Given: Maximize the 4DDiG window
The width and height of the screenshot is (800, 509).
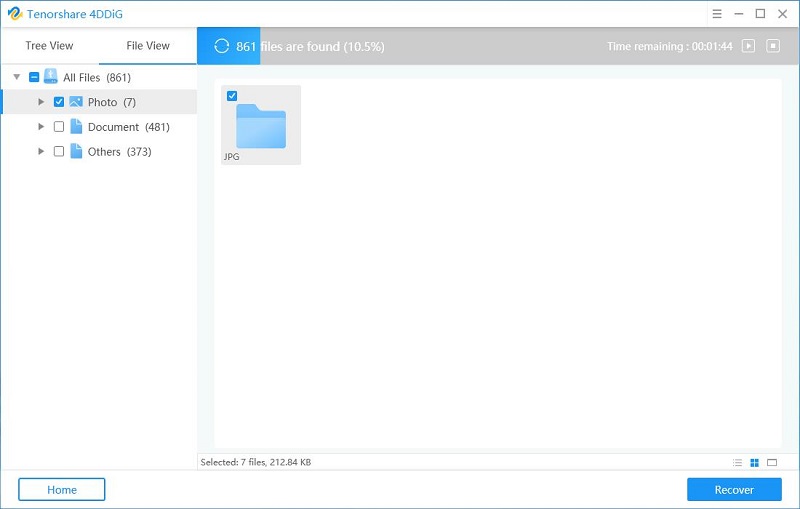Looking at the screenshot, I should coord(760,14).
